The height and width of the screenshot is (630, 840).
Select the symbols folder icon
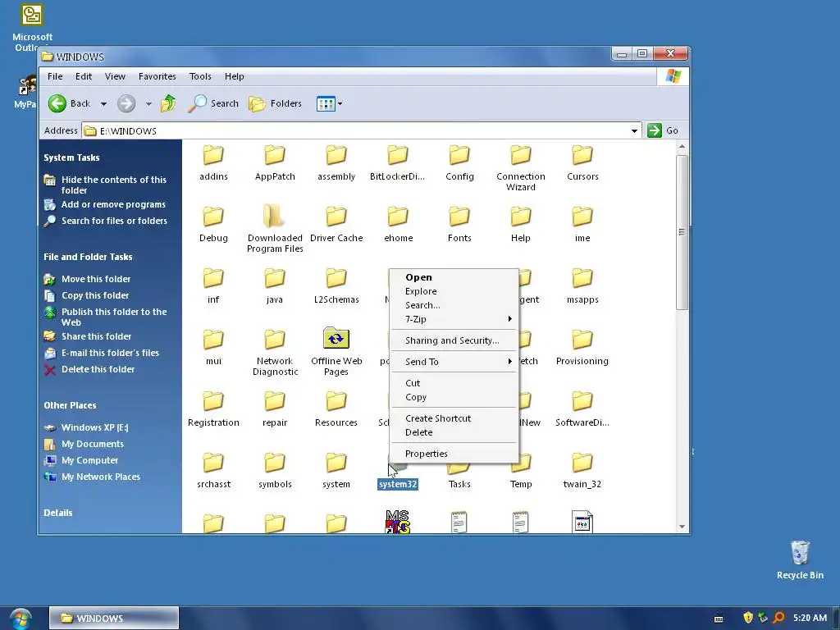point(275,463)
